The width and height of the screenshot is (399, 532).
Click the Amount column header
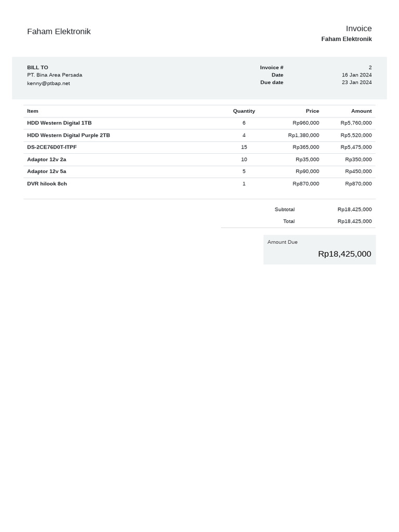361,111
